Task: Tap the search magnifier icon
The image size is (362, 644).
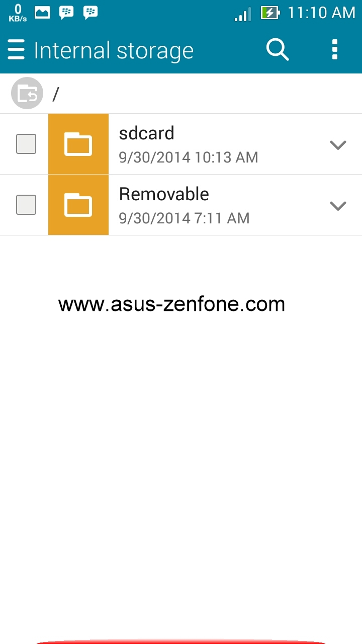Action: pos(277,50)
